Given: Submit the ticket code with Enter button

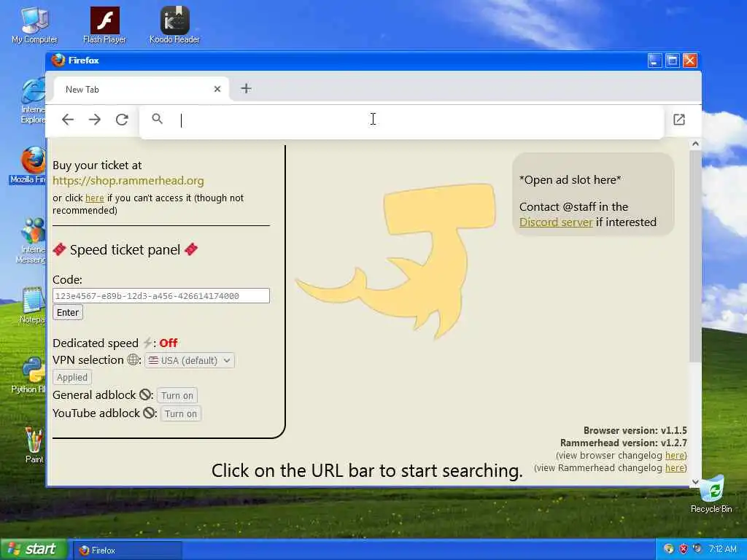Looking at the screenshot, I should [68, 312].
